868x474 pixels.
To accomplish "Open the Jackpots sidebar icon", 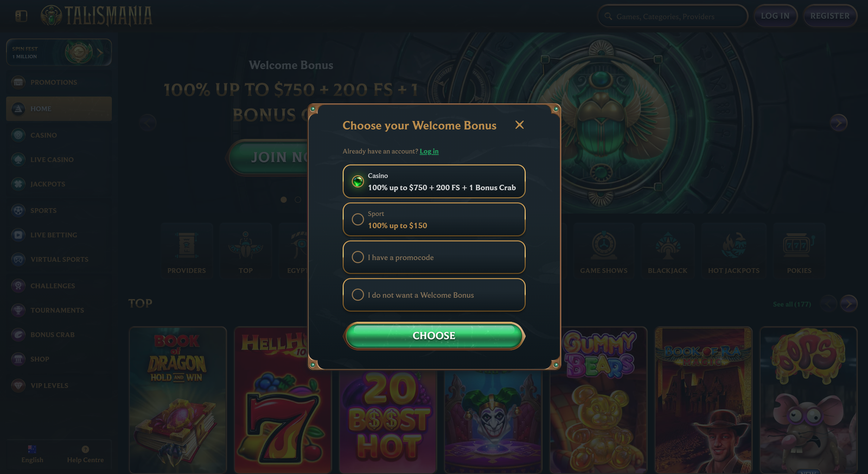I will tap(18, 184).
